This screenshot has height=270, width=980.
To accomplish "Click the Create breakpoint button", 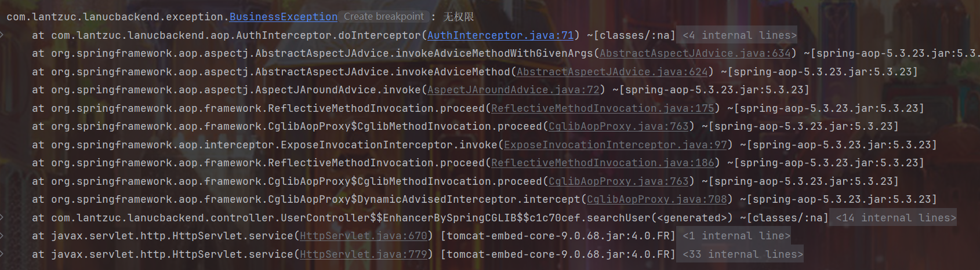I will (x=384, y=17).
